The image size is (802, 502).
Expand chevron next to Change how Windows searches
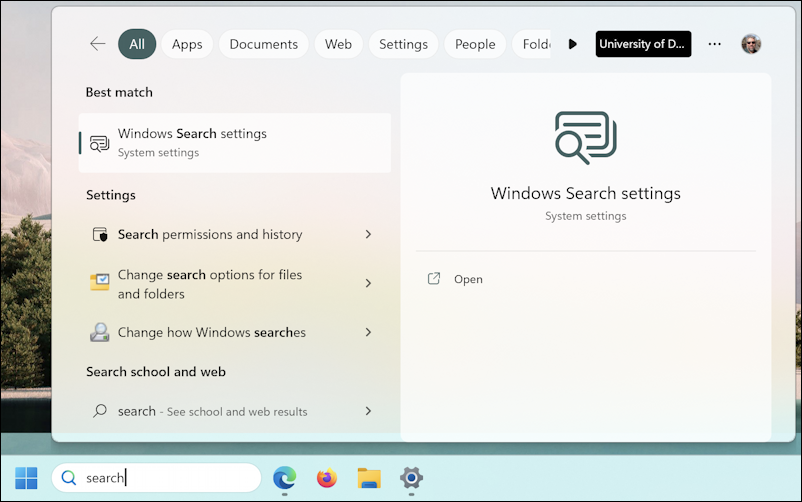(368, 332)
